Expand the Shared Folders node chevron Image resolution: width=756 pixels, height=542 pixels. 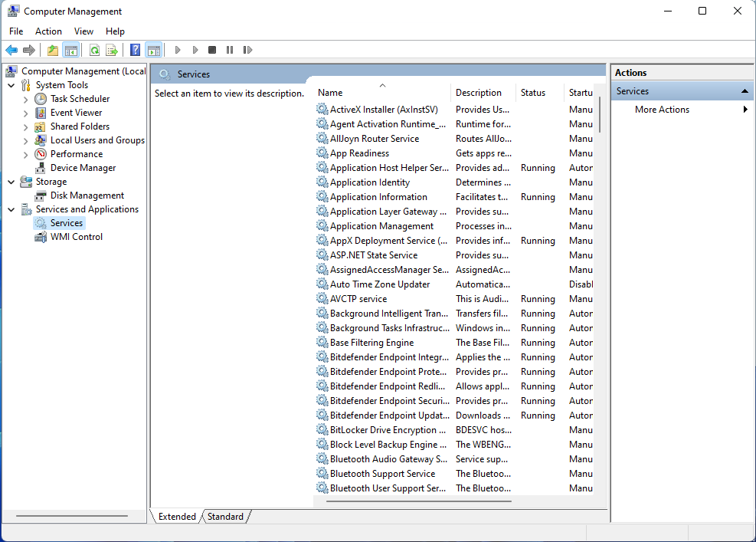[x=25, y=126]
